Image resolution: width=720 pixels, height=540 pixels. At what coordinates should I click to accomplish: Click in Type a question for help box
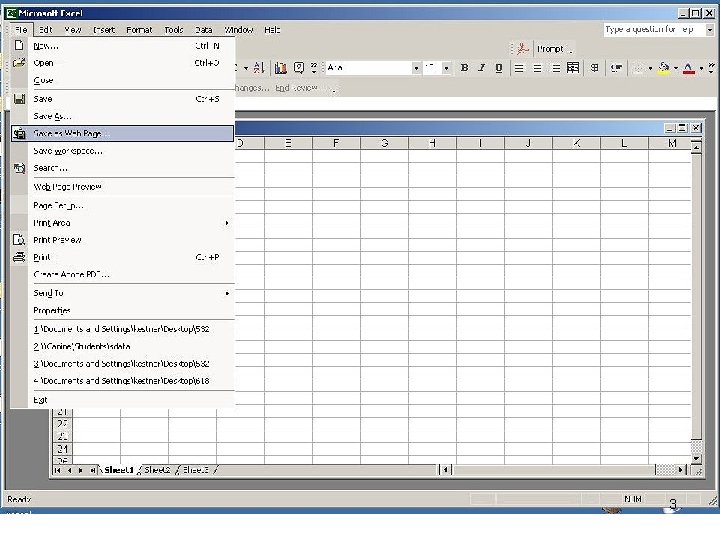(653, 30)
